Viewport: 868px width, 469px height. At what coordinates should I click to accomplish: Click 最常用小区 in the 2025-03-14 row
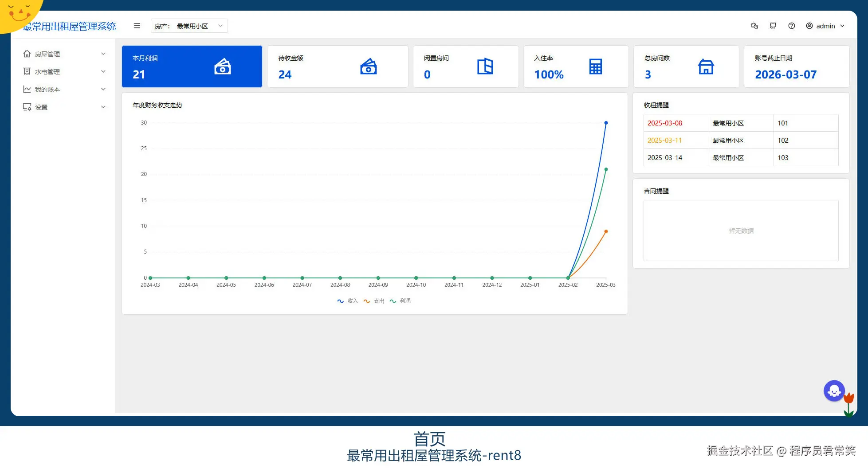click(728, 158)
